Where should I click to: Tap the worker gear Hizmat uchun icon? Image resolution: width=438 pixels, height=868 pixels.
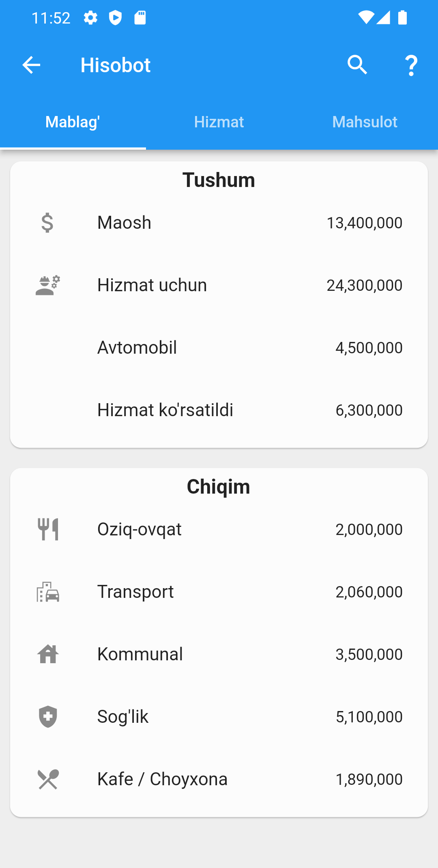pos(48,285)
